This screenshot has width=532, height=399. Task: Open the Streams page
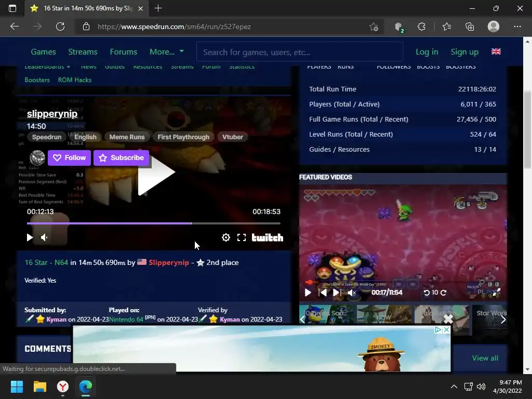83,52
